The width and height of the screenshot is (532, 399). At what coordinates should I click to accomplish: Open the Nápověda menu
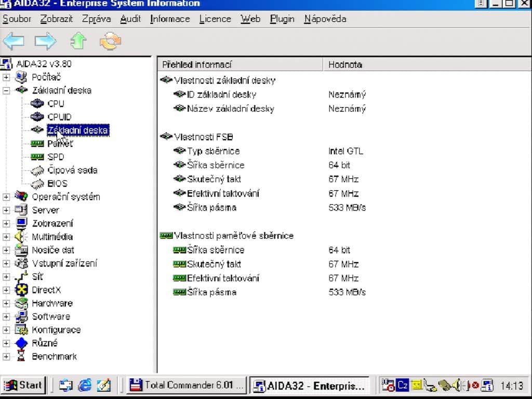[325, 19]
